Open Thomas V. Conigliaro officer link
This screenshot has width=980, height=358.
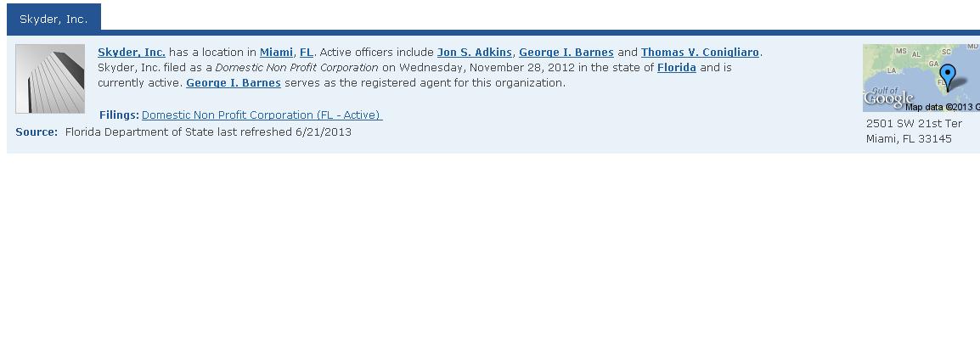[700, 53]
